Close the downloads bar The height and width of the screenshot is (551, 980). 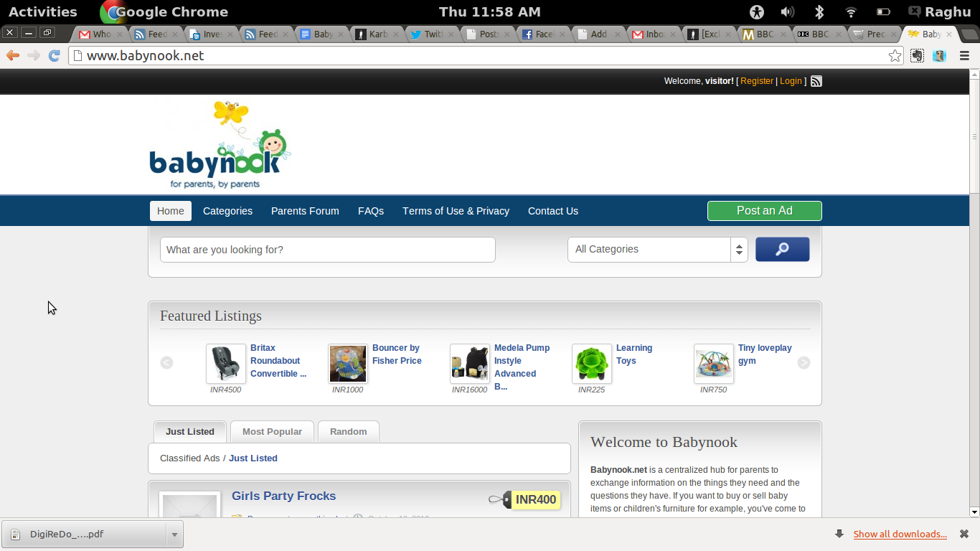(x=963, y=534)
